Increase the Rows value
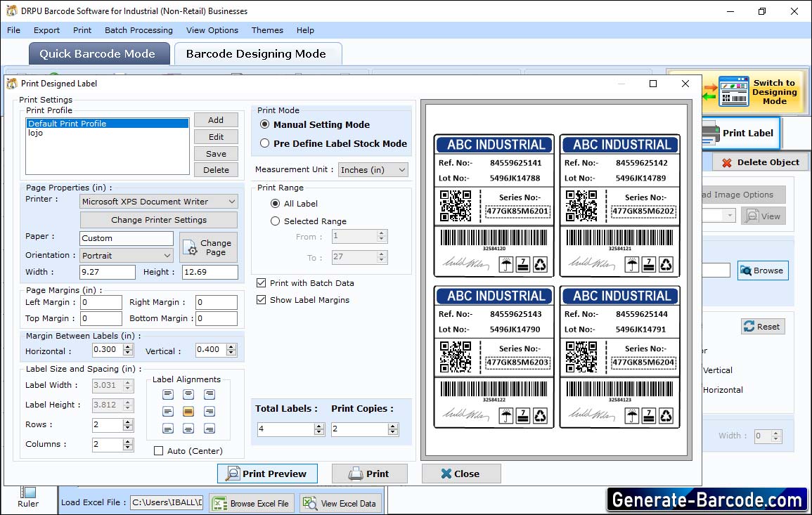The width and height of the screenshot is (812, 515). click(128, 422)
